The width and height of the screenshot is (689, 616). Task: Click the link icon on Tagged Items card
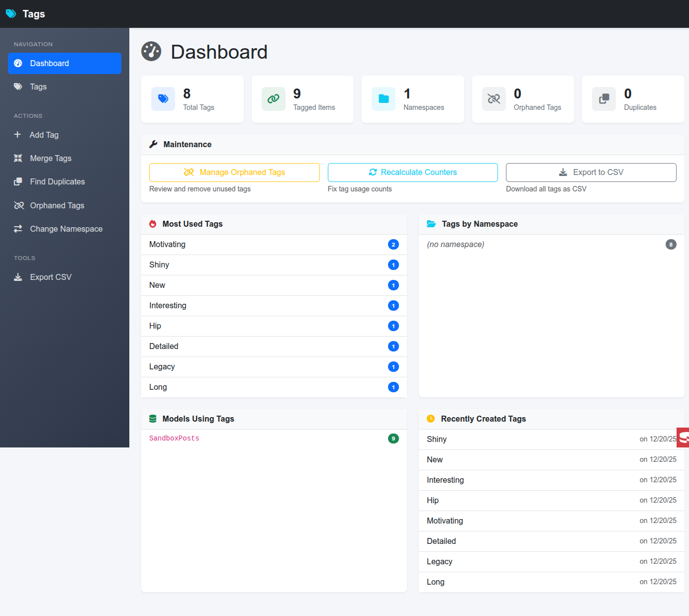click(x=273, y=99)
